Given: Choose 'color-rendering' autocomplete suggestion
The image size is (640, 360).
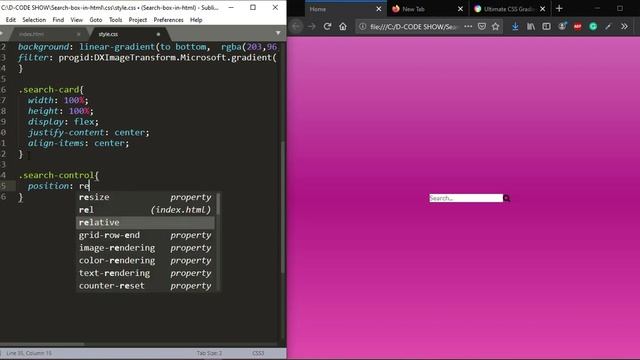Looking at the screenshot, I should (145, 260).
